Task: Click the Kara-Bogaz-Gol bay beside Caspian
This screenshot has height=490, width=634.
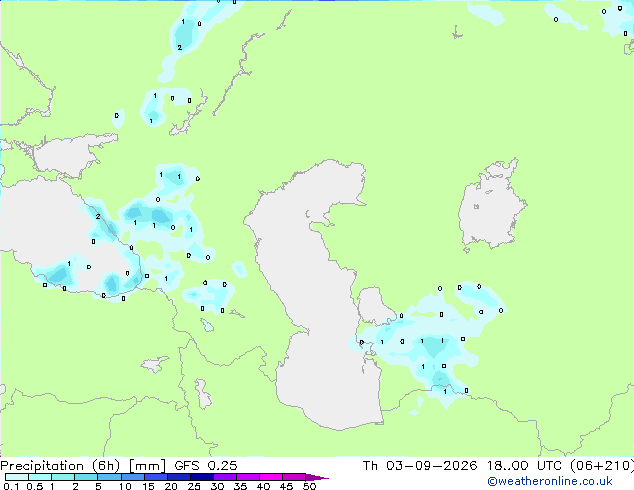Action: coord(374,305)
